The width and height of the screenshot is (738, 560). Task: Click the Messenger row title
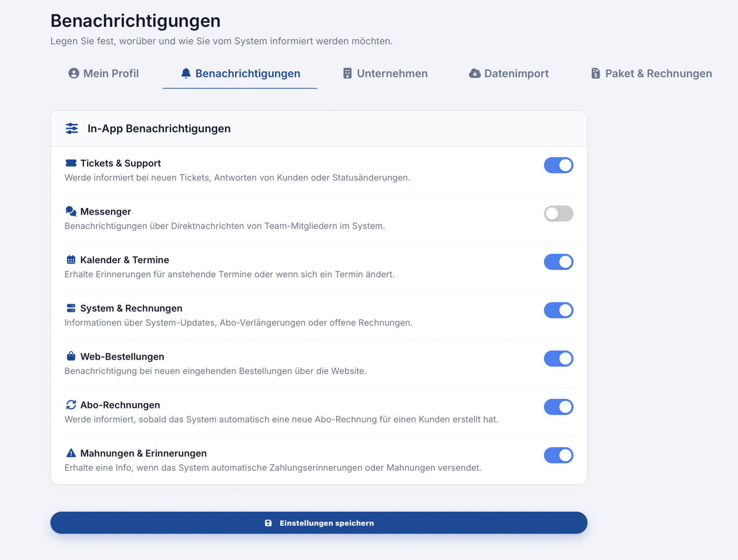point(105,212)
